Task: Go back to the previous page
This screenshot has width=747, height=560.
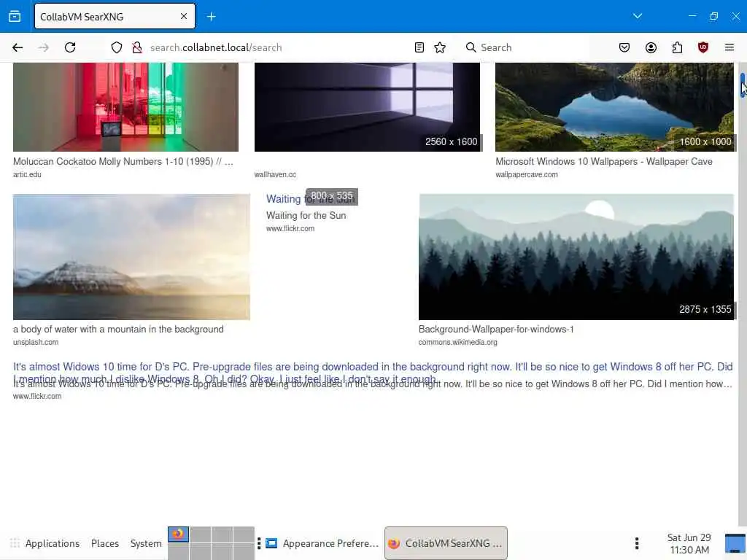Action: (18, 47)
